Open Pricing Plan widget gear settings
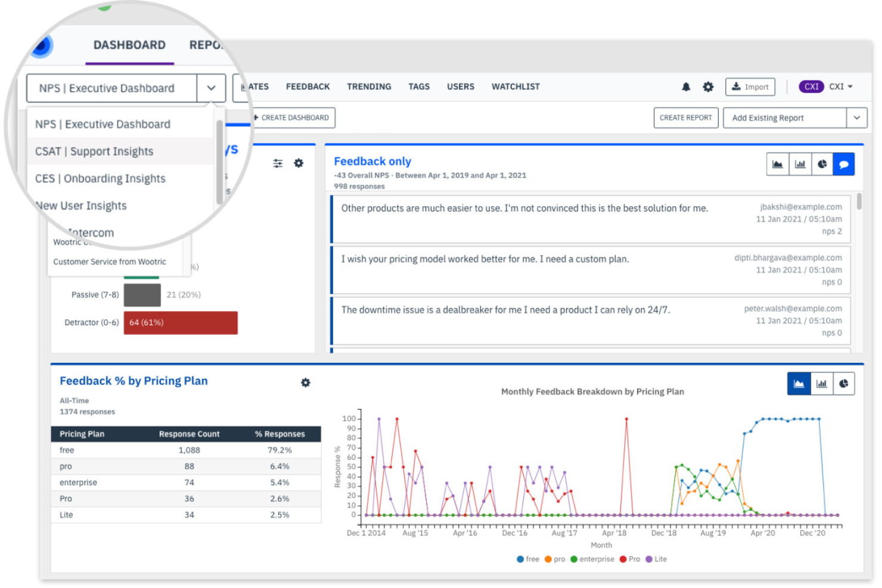882x588 pixels. point(305,382)
